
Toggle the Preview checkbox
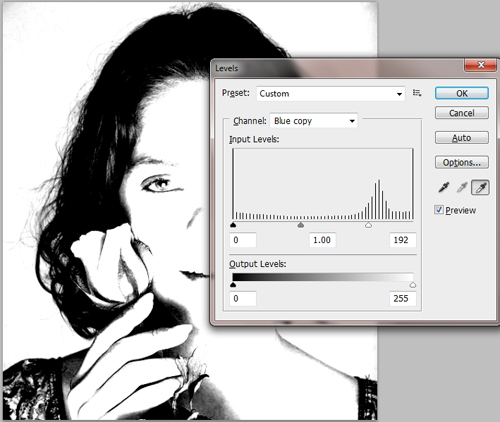(x=439, y=210)
